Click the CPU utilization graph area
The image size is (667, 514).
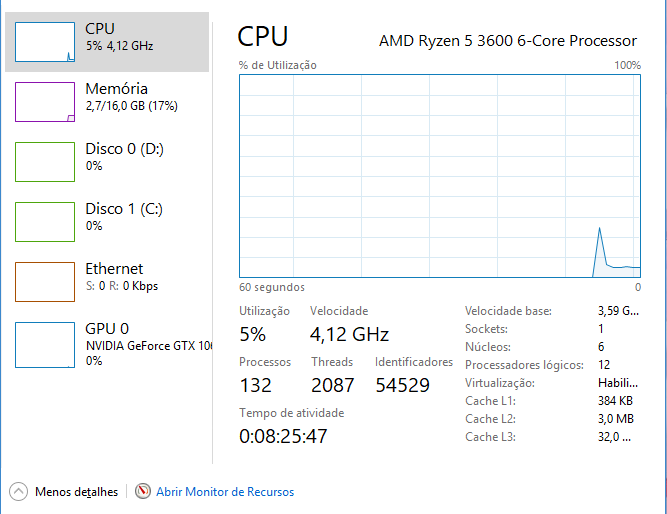[440, 176]
